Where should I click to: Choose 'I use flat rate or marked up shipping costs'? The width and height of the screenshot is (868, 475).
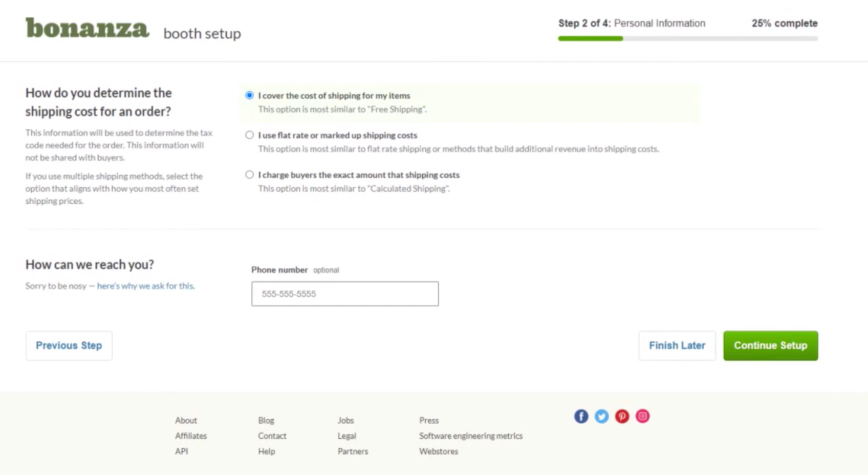click(x=249, y=135)
